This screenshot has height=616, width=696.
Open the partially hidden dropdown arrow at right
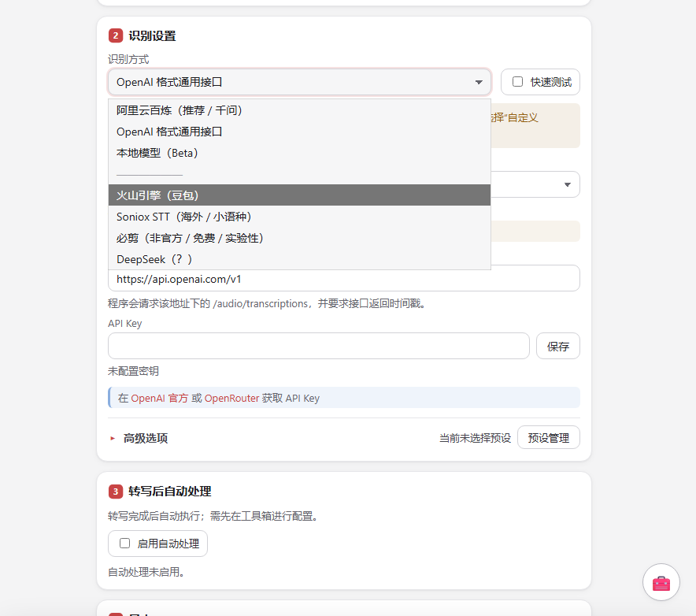tap(567, 184)
